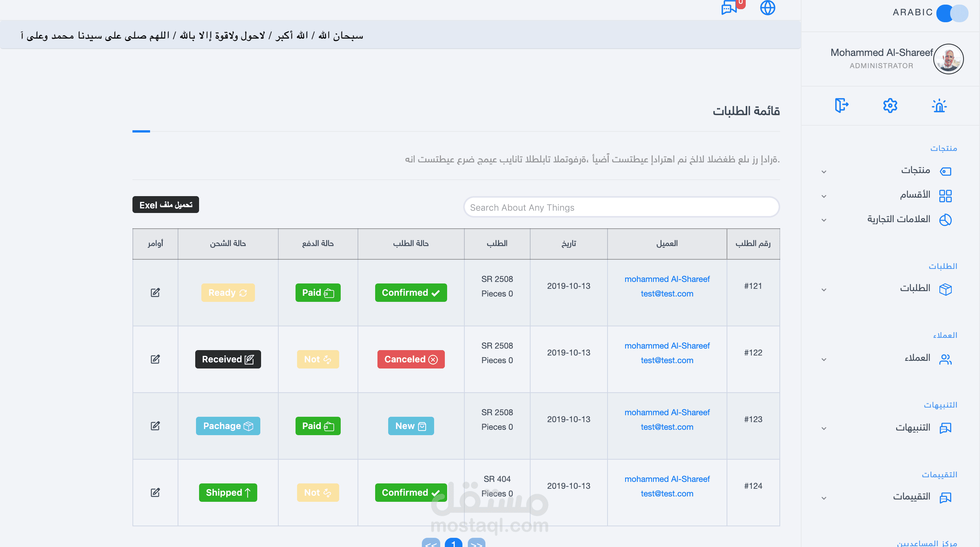Open the الطلبات orders sidebar item

915,288
